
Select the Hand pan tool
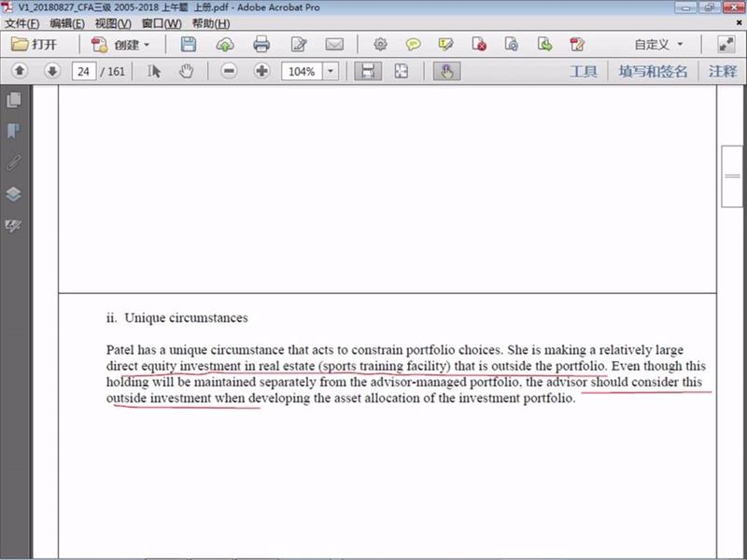click(x=186, y=71)
